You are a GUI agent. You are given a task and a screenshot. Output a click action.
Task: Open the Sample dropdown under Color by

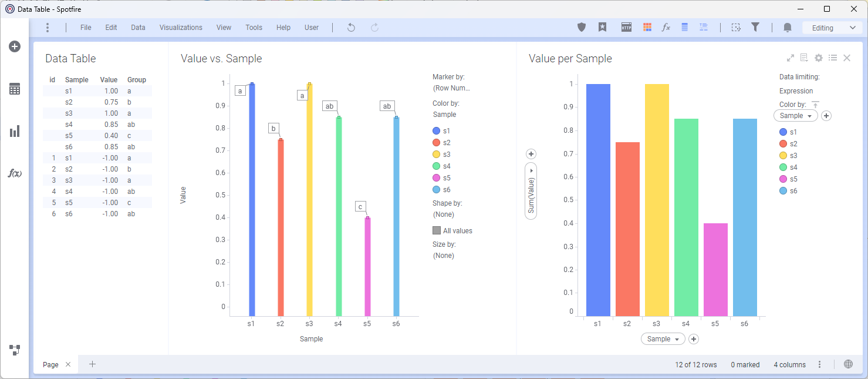tap(795, 116)
